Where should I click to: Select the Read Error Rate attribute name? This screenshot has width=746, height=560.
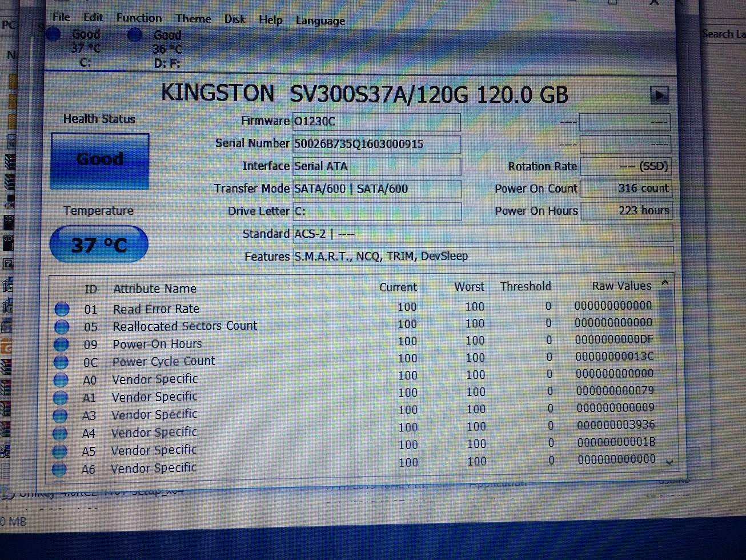tap(156, 309)
